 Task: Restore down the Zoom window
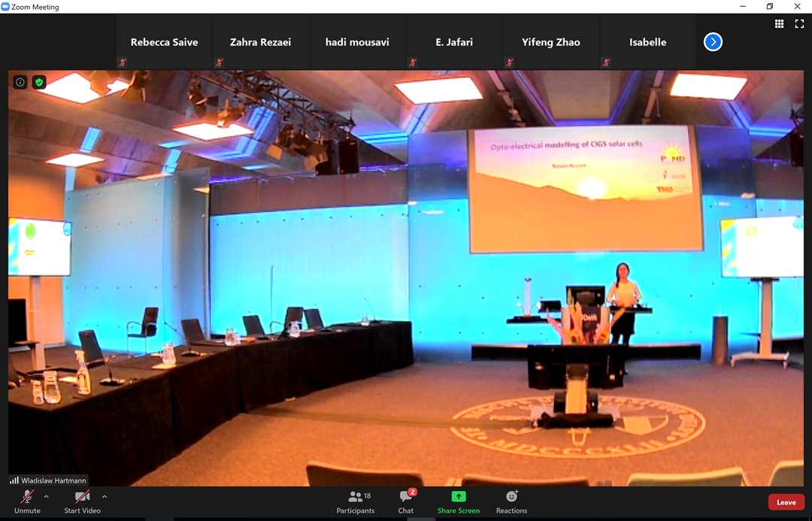click(x=770, y=6)
